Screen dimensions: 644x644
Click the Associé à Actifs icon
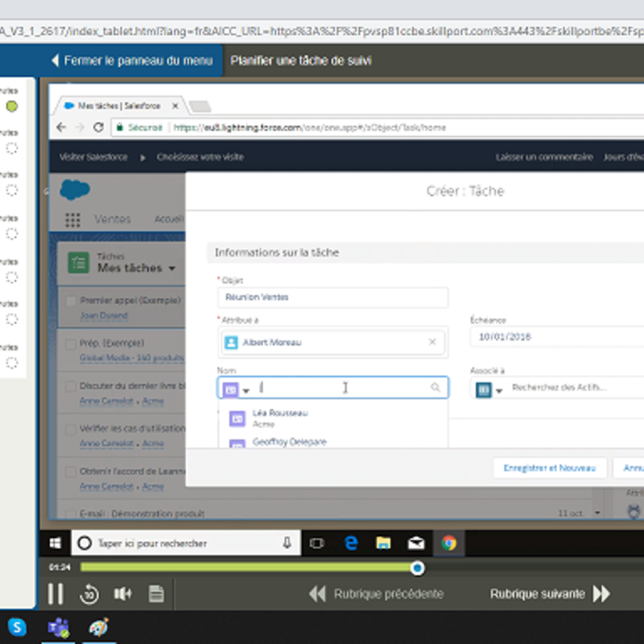point(484,390)
